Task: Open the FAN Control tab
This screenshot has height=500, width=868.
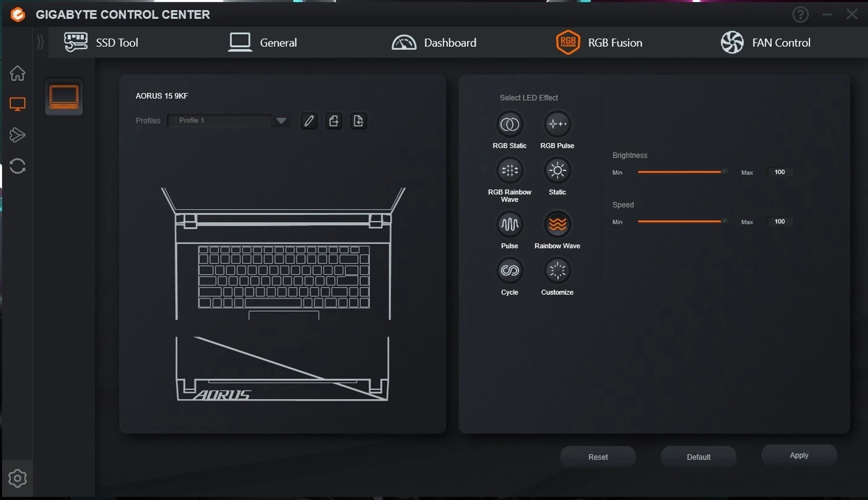Action: pos(765,42)
